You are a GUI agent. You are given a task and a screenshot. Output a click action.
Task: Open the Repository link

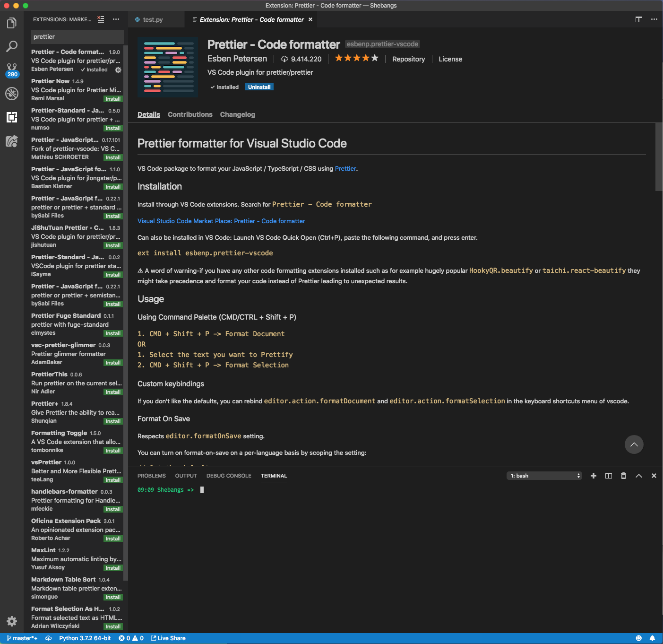pos(408,59)
